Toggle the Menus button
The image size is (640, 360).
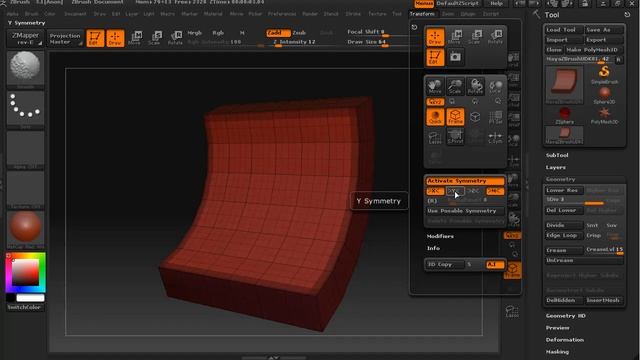pyautogui.click(x=424, y=3)
